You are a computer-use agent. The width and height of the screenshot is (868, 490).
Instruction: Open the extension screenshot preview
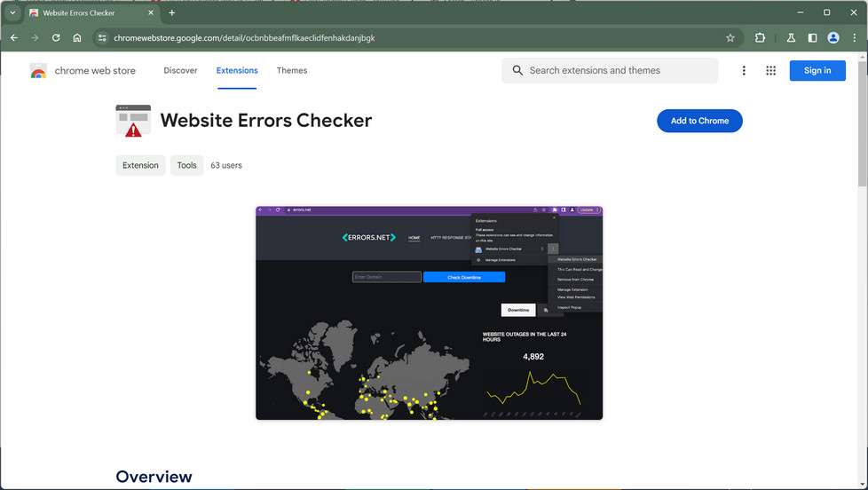tap(429, 312)
